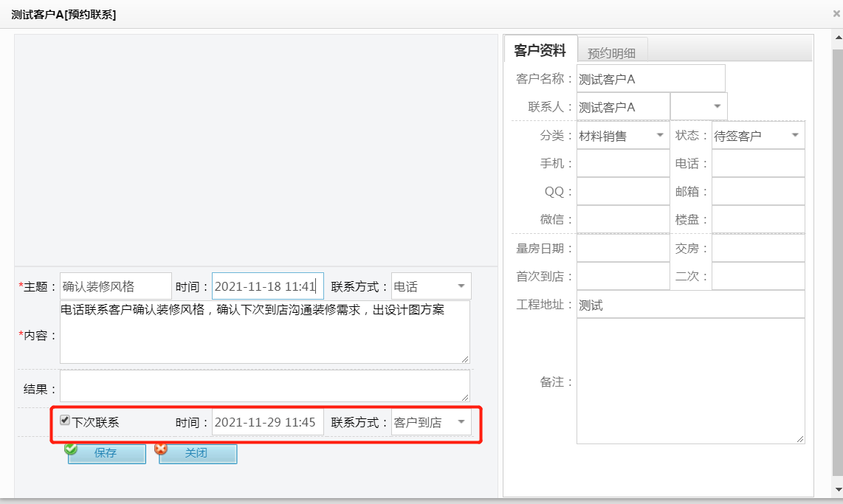This screenshot has height=504, width=843.
Task: Close the dialog with top-right X
Action: pos(836,13)
